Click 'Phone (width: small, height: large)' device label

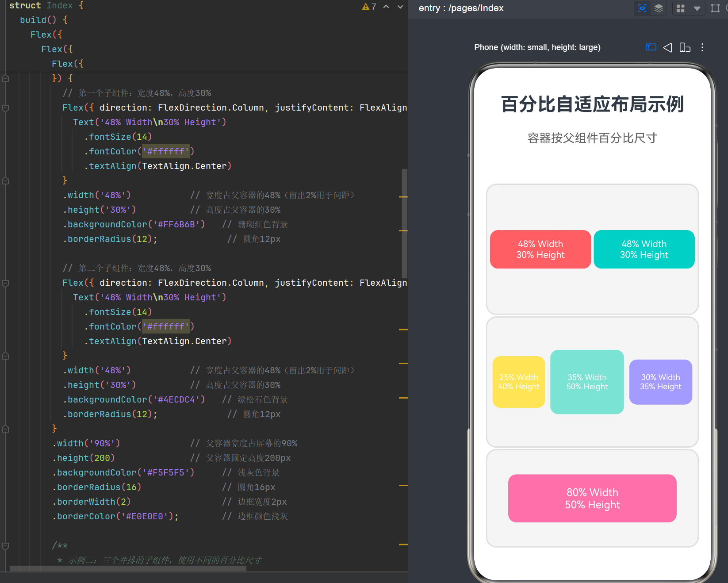(537, 47)
